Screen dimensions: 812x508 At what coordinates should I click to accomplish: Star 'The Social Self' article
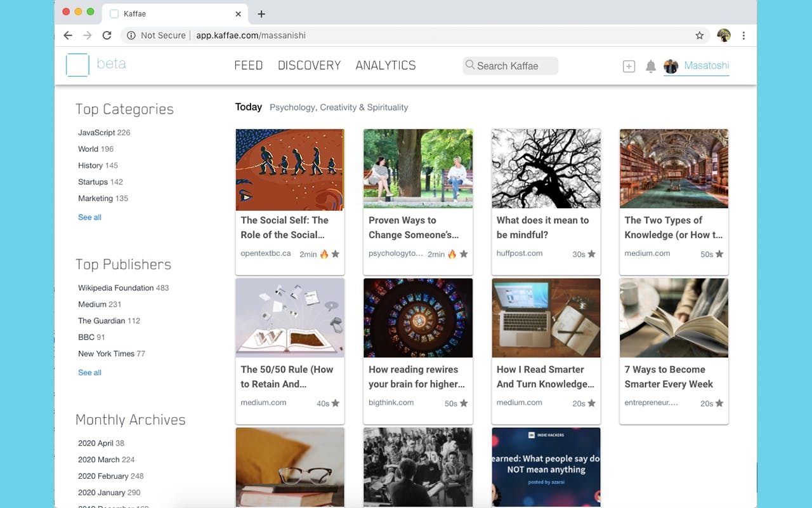click(336, 254)
